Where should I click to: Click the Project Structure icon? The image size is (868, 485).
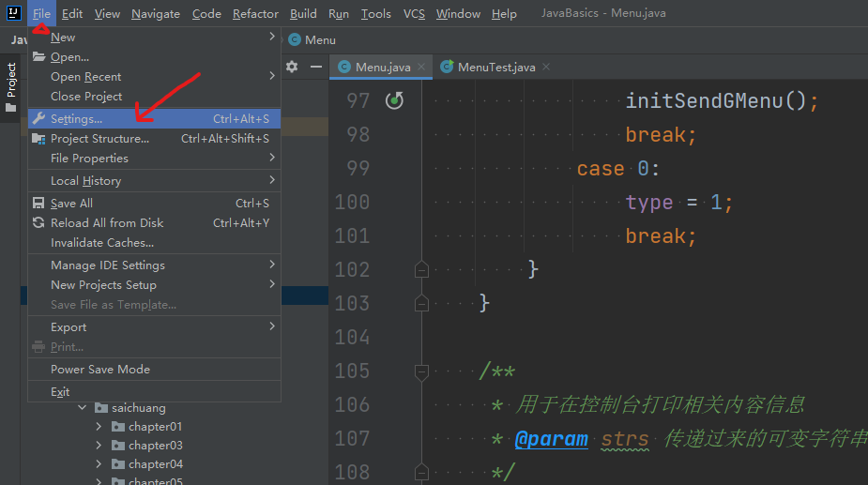point(38,139)
